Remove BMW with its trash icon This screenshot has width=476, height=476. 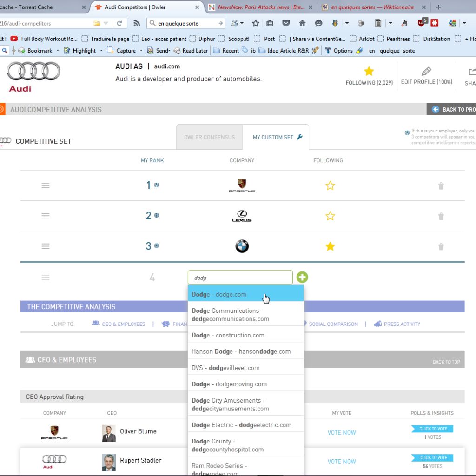(441, 246)
